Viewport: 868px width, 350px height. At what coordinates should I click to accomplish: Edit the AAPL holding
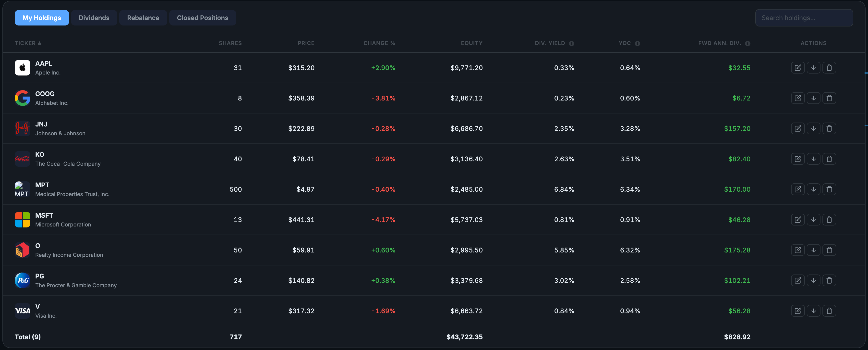click(797, 68)
